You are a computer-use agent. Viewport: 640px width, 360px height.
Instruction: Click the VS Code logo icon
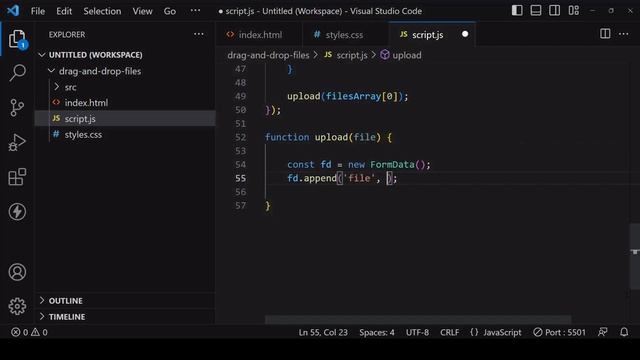[x=13, y=10]
